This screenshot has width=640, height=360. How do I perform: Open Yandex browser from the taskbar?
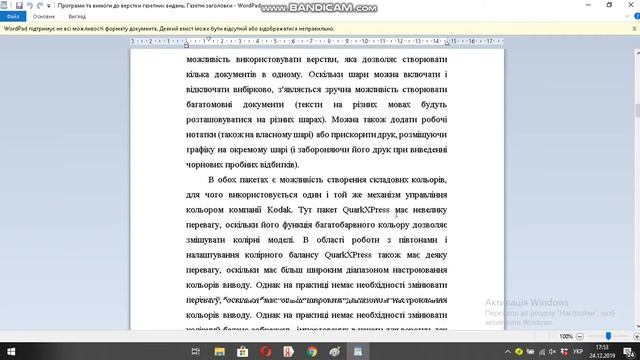click(x=289, y=351)
